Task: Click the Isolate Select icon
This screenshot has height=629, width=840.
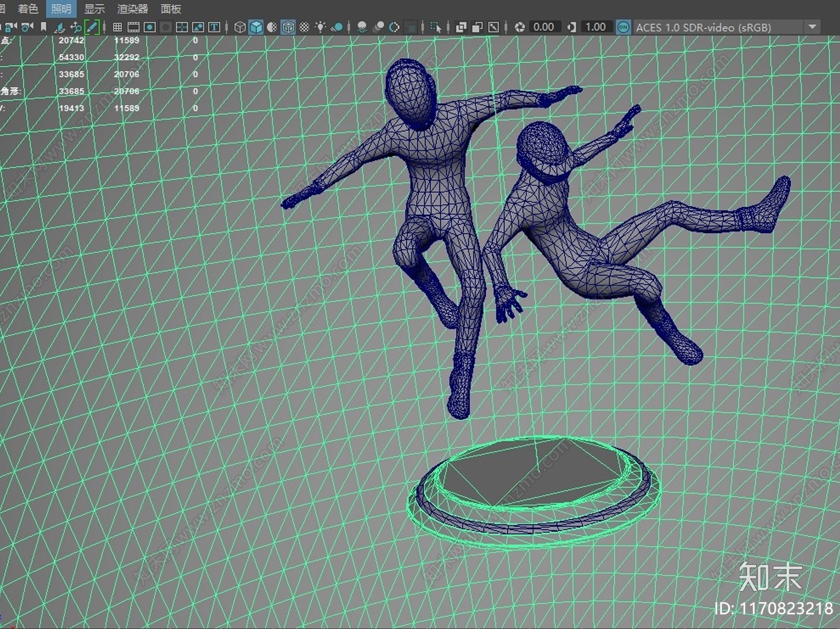Action: coord(435,27)
